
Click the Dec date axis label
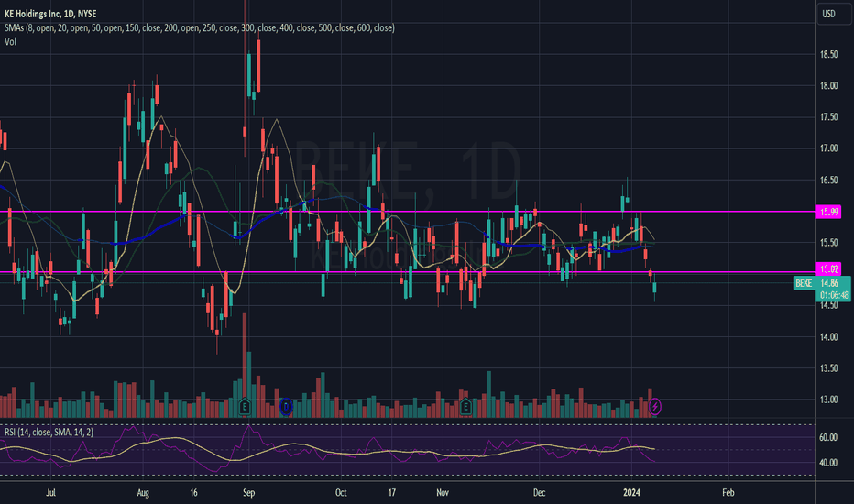coord(539,493)
